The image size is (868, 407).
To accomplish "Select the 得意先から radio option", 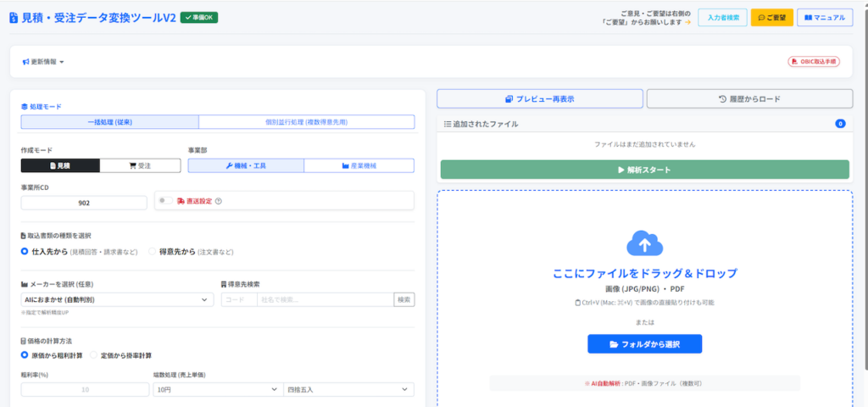I will coord(152,251).
